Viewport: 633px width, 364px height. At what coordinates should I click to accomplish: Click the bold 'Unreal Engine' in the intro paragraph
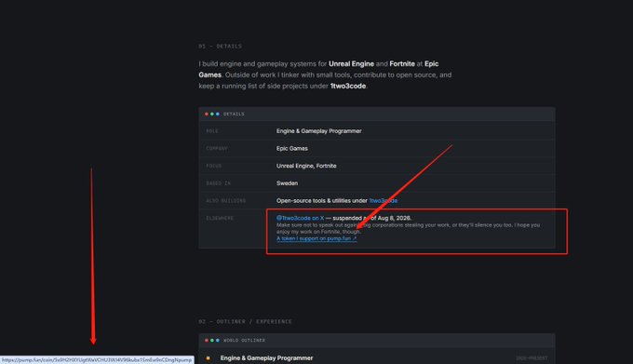coord(351,63)
